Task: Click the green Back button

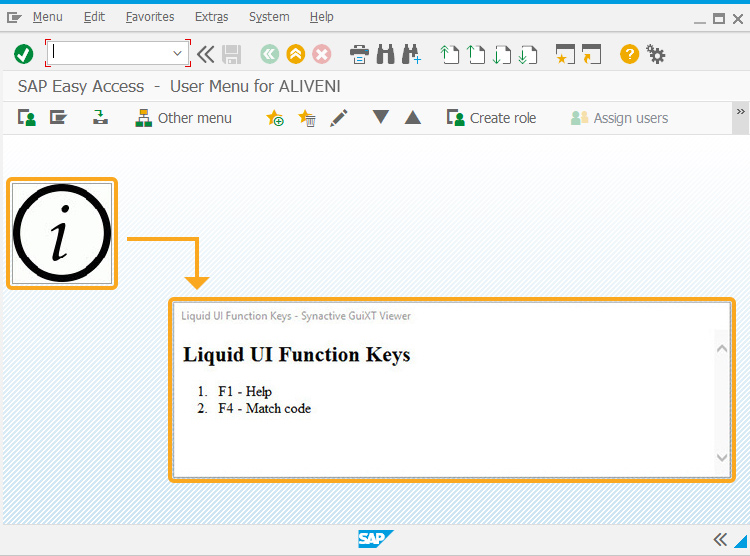Action: 269,54
